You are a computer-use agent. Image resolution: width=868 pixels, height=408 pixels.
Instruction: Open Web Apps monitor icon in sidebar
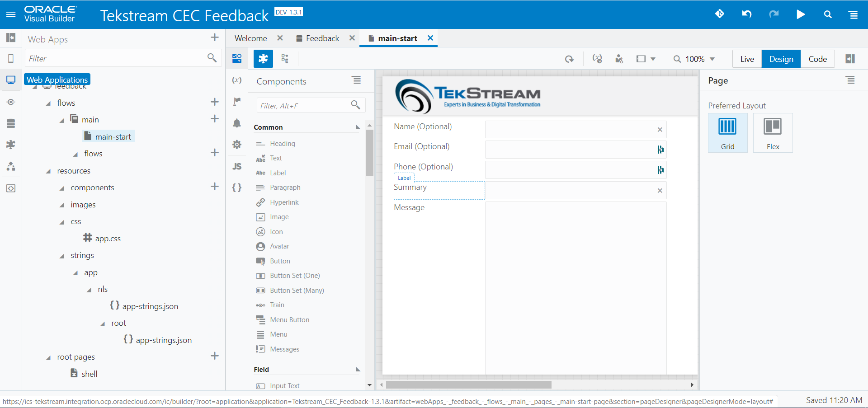click(11, 80)
